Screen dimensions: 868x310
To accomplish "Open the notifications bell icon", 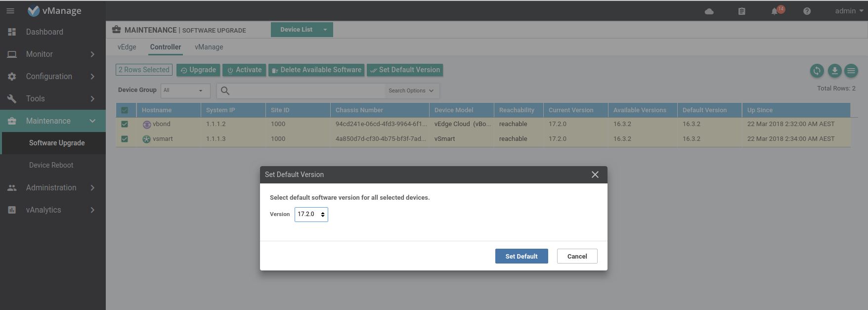I will click(775, 11).
